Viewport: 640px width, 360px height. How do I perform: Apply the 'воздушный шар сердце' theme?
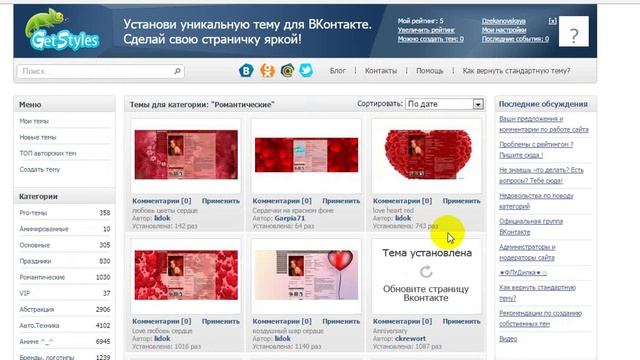341,321
